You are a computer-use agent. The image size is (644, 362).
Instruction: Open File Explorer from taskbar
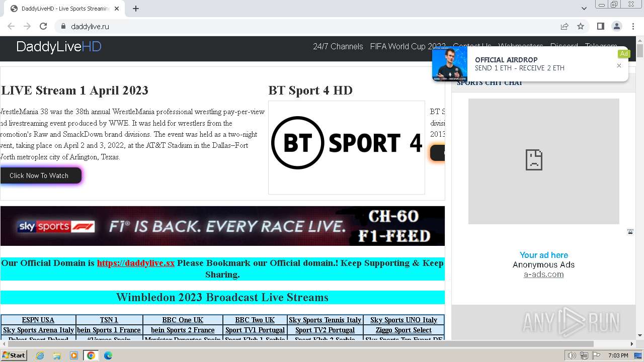(x=57, y=355)
